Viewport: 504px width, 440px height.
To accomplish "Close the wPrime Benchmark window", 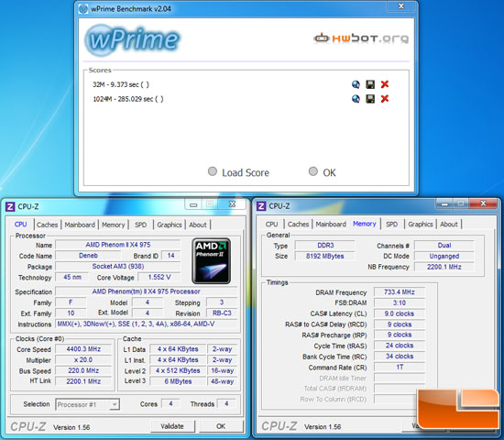I will click(401, 5).
